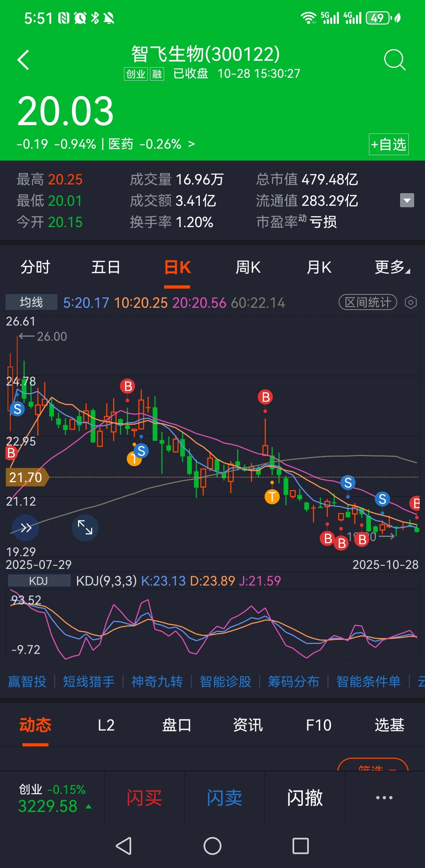
Task: Switch to 资讯 tab
Action: pos(248,725)
